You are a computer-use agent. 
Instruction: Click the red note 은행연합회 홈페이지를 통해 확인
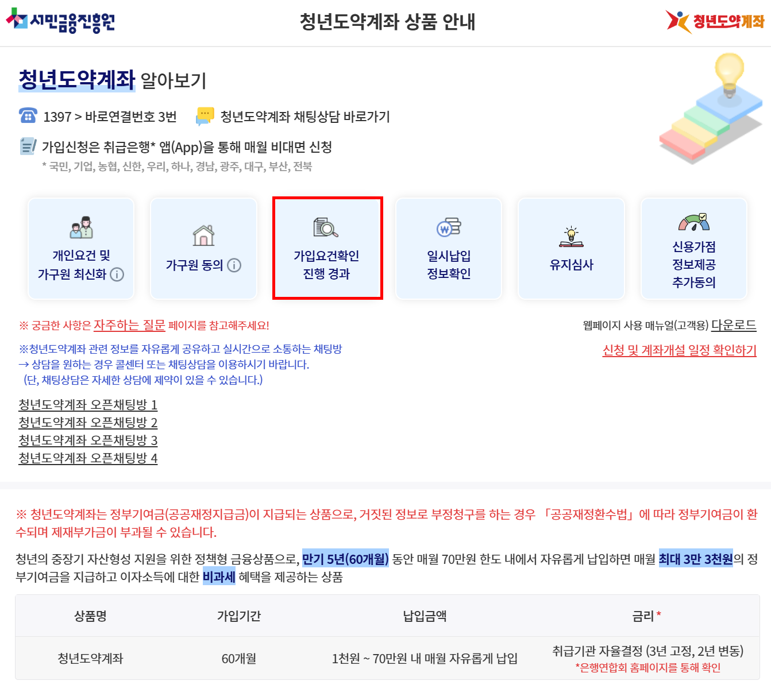click(x=648, y=668)
